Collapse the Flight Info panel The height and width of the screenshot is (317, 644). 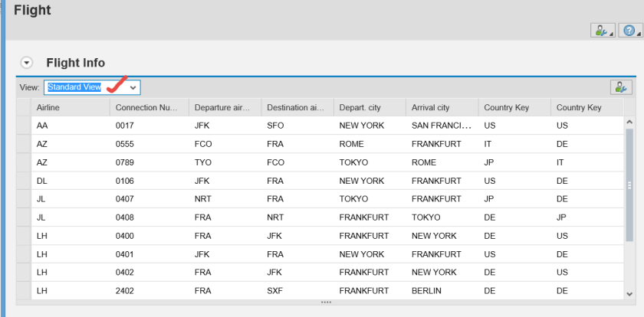coord(28,63)
